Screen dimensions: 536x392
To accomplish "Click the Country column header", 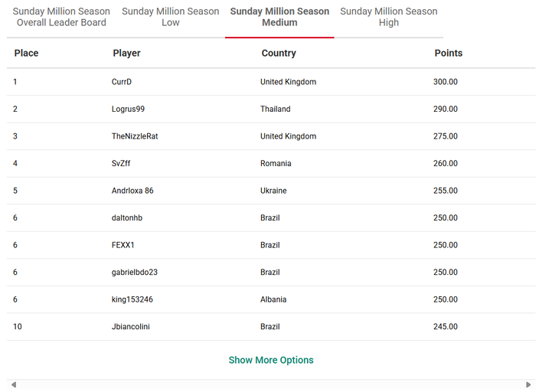I will (279, 53).
